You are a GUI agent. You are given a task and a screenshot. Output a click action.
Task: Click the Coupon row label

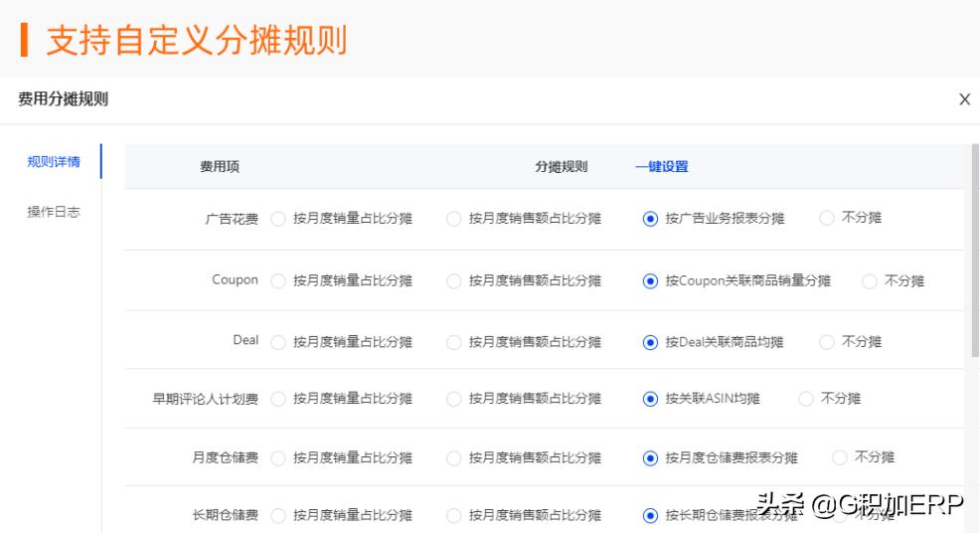(x=235, y=279)
